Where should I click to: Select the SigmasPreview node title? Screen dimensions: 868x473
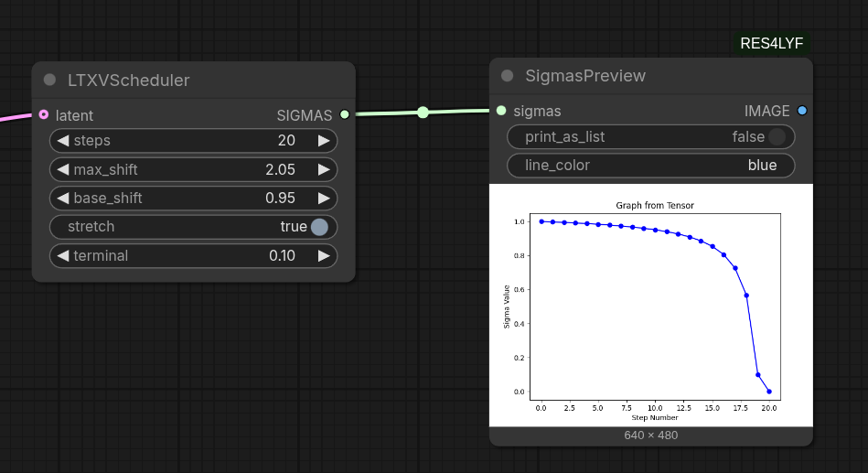(x=585, y=76)
